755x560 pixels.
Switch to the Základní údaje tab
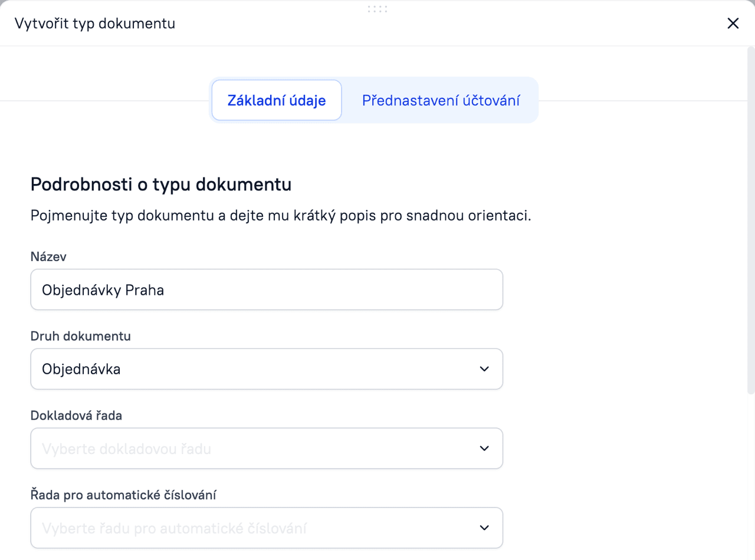click(x=277, y=100)
